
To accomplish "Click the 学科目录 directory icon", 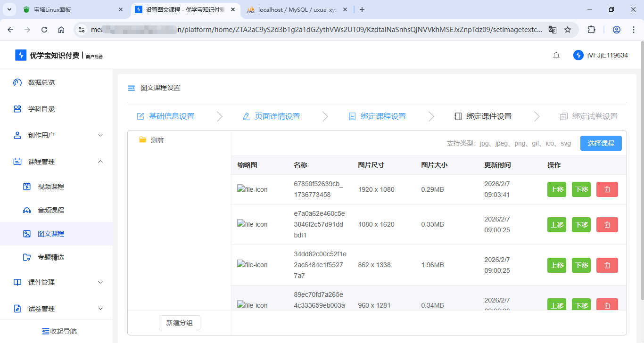I will pyautogui.click(x=17, y=109).
